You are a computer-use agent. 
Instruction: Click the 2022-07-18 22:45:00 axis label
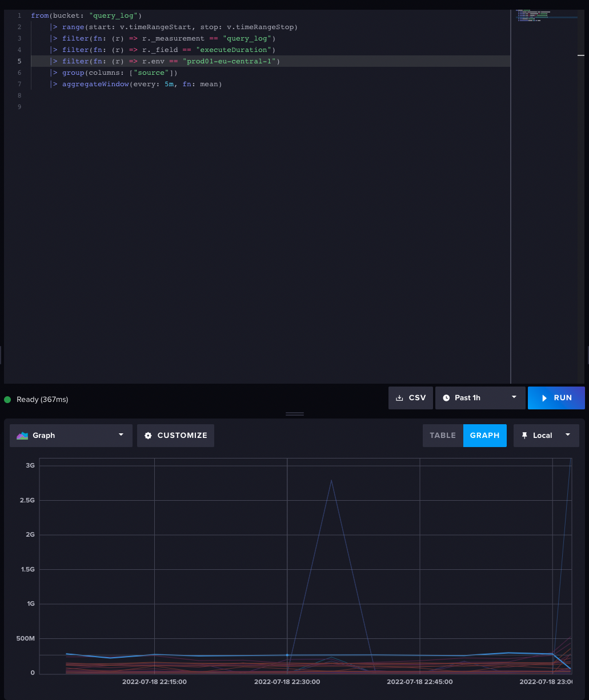[x=420, y=682]
